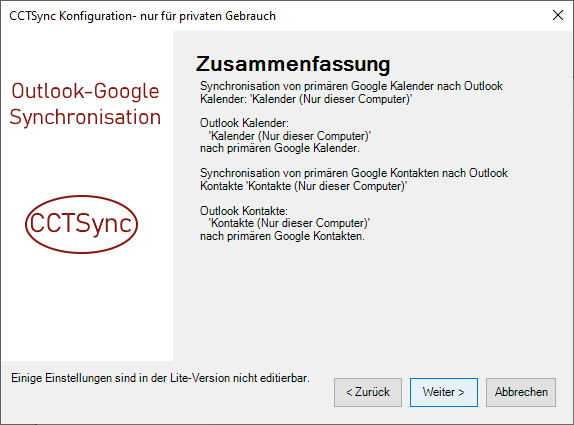
Task: Click the red Outlook-Google heading line
Action: pyautogui.click(x=85, y=91)
